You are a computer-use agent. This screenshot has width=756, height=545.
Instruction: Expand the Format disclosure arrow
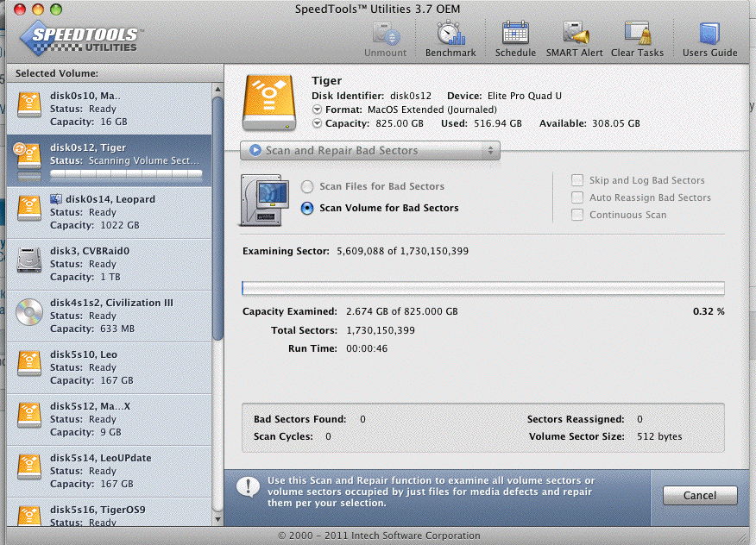pos(317,110)
